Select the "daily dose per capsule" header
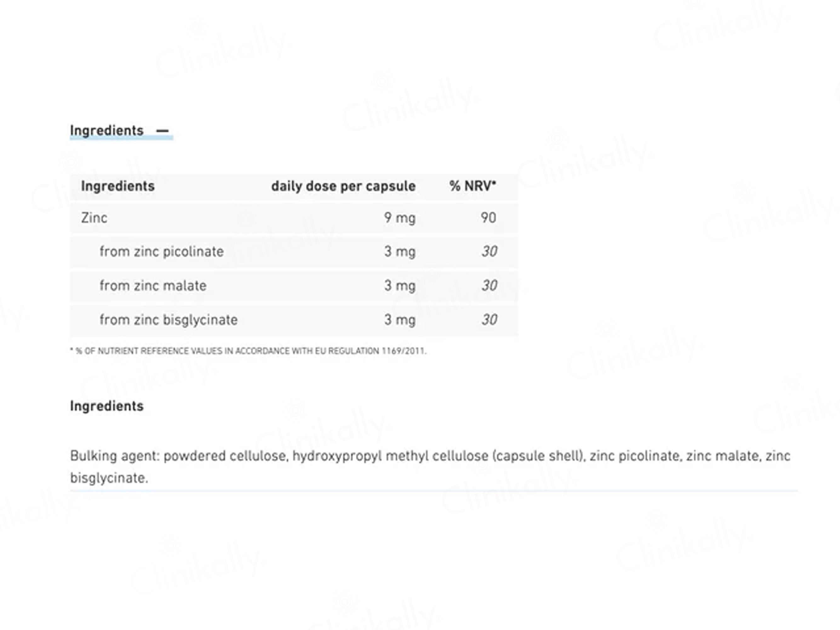Image resolution: width=840 pixels, height=630 pixels. (343, 186)
